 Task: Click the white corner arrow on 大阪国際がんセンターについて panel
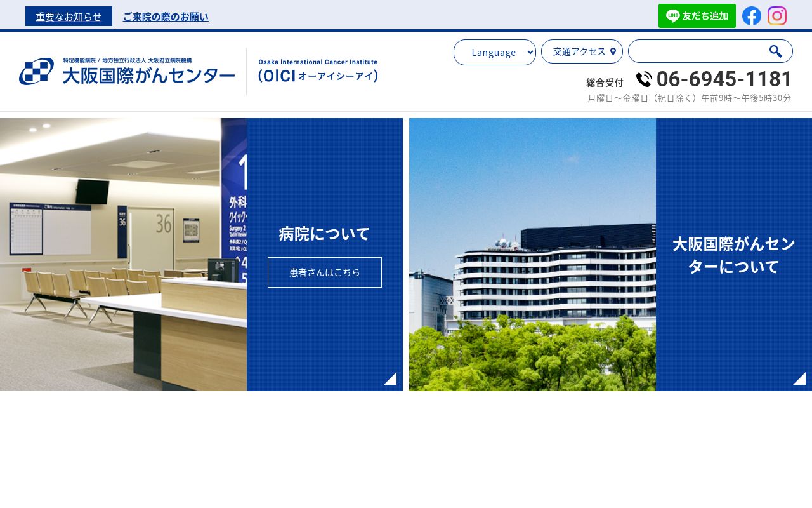(799, 378)
